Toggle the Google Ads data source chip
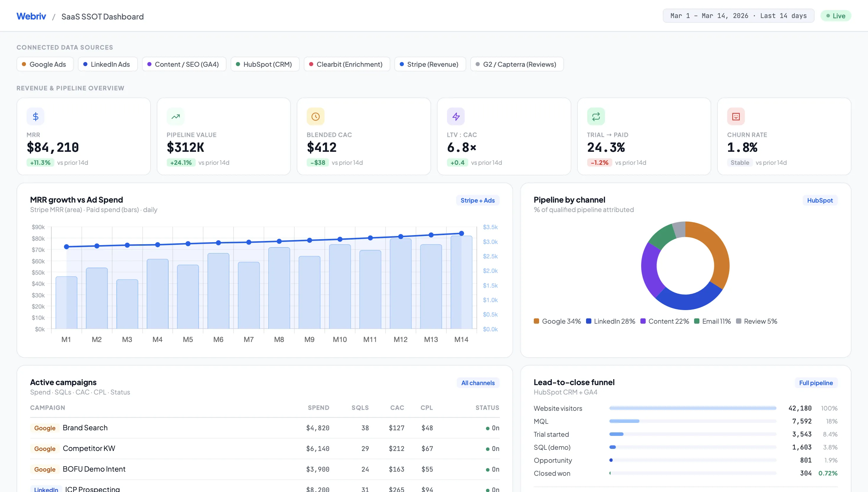 click(45, 64)
